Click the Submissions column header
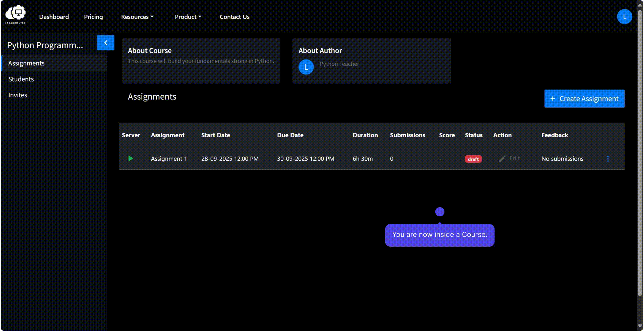The height and width of the screenshot is (331, 644). click(x=407, y=135)
